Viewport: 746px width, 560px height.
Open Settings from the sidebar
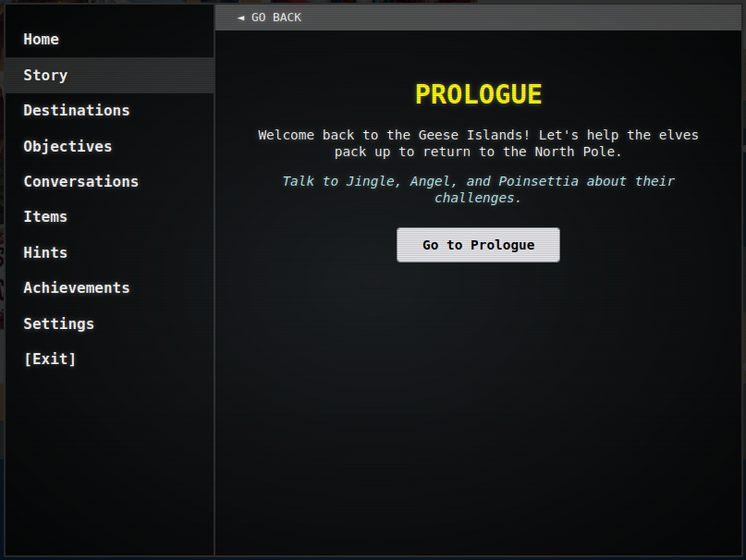click(59, 324)
